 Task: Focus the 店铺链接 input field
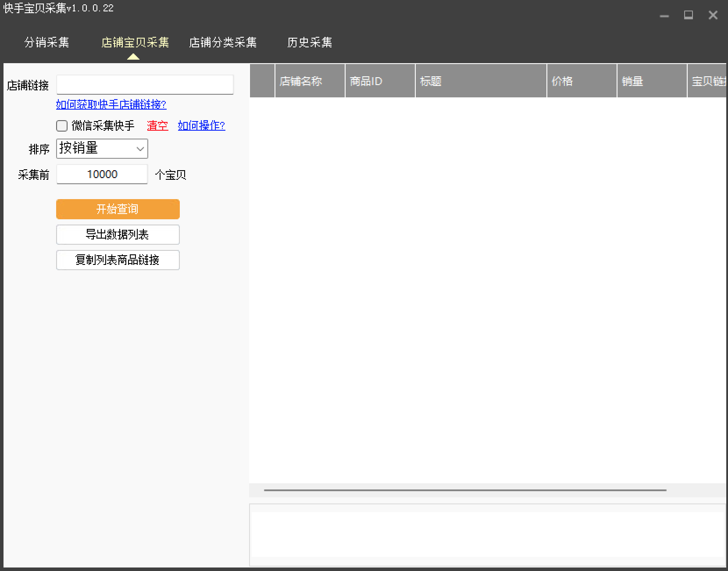[145, 85]
